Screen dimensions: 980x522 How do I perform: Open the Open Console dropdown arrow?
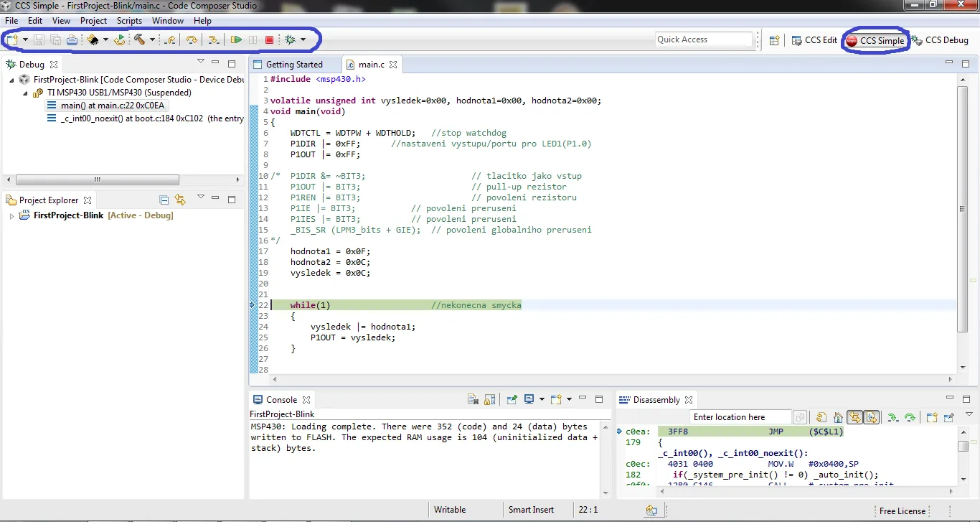pos(569,399)
